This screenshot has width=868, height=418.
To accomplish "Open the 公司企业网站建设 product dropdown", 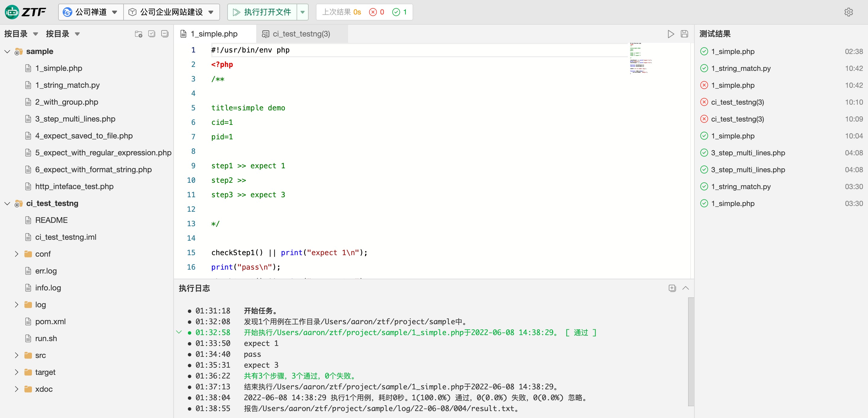I will [172, 12].
